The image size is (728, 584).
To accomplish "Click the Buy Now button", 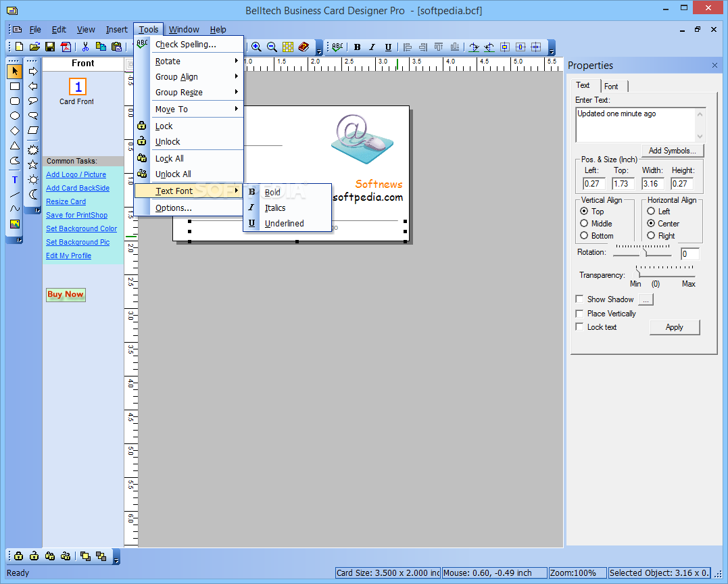I will (x=66, y=294).
